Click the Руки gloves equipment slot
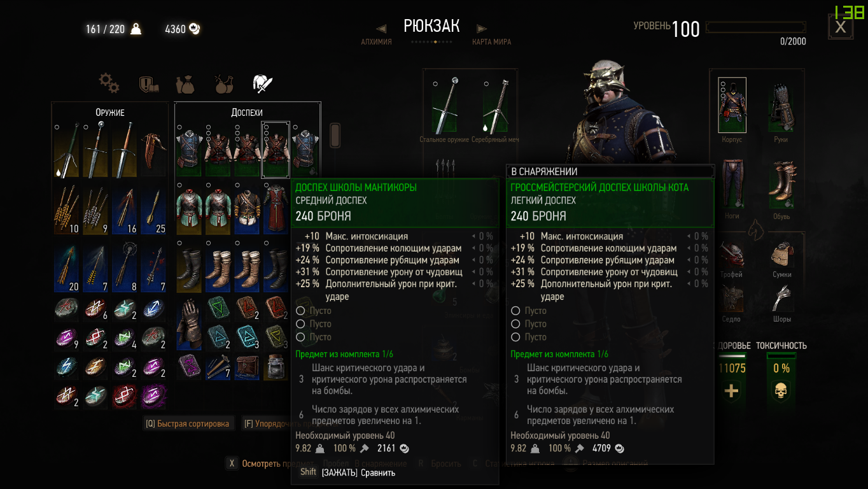 tap(781, 106)
